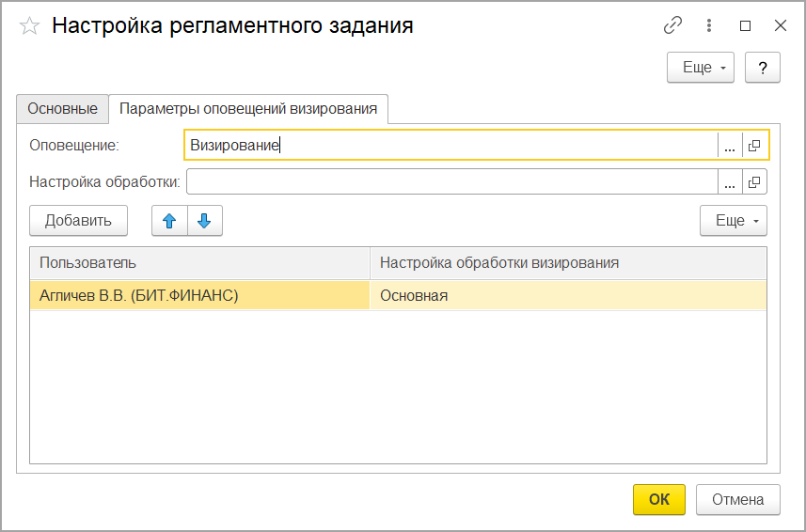
Task: Click the question mark help button
Action: point(763,68)
